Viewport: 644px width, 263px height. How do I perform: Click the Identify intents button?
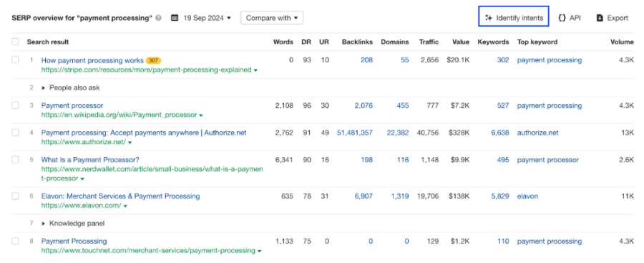coord(513,16)
